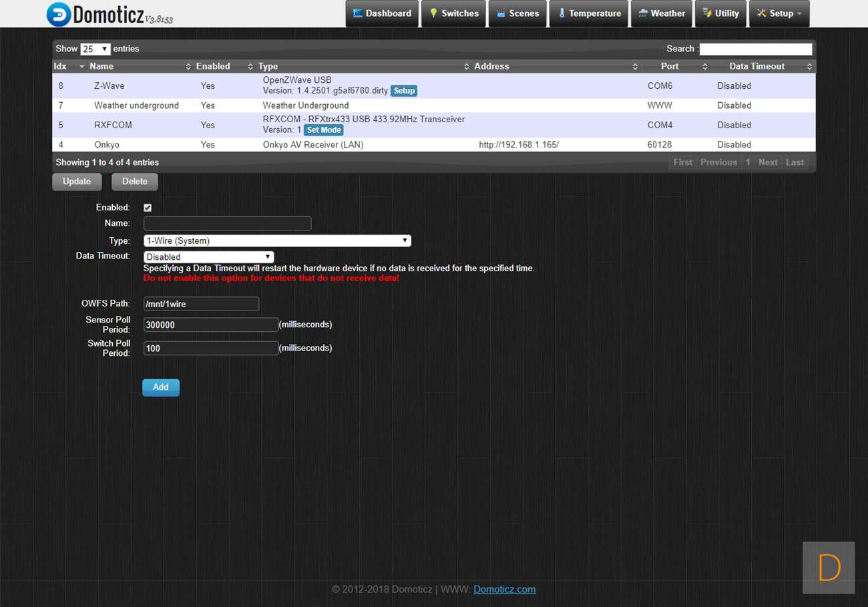868x607 pixels.
Task: Open the Domoticz.com footer link
Action: coord(504,589)
